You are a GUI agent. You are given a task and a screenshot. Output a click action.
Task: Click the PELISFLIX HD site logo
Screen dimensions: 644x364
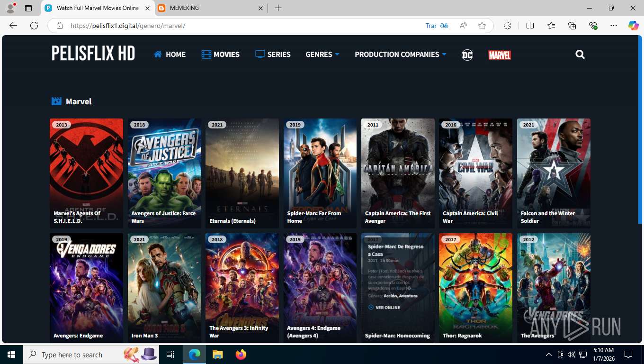93,54
